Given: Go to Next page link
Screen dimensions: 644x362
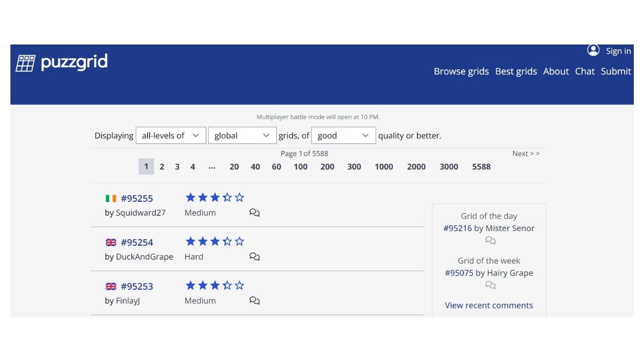Looking at the screenshot, I should [525, 153].
